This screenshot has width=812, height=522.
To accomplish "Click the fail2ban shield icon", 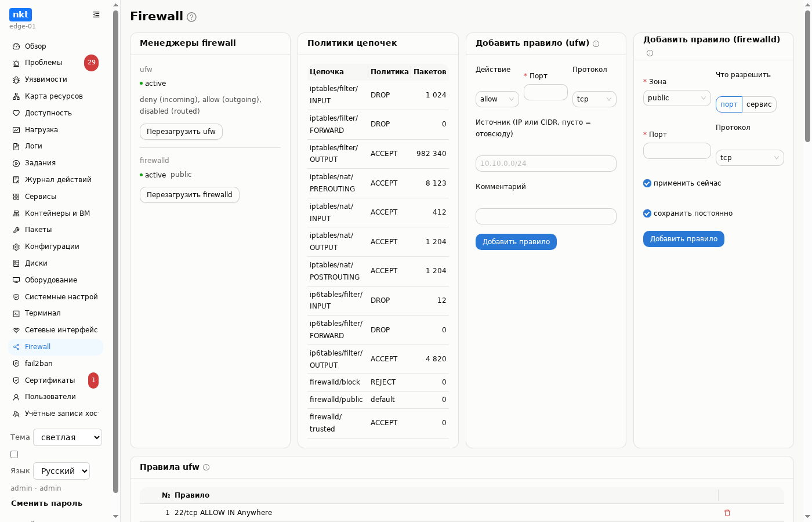I will [16, 364].
